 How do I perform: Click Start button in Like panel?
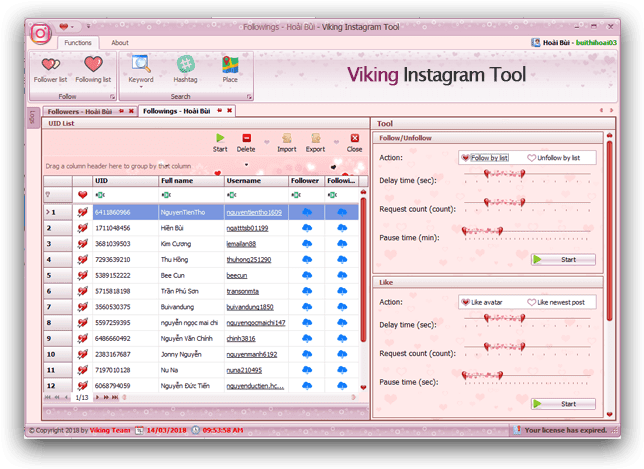tap(563, 404)
